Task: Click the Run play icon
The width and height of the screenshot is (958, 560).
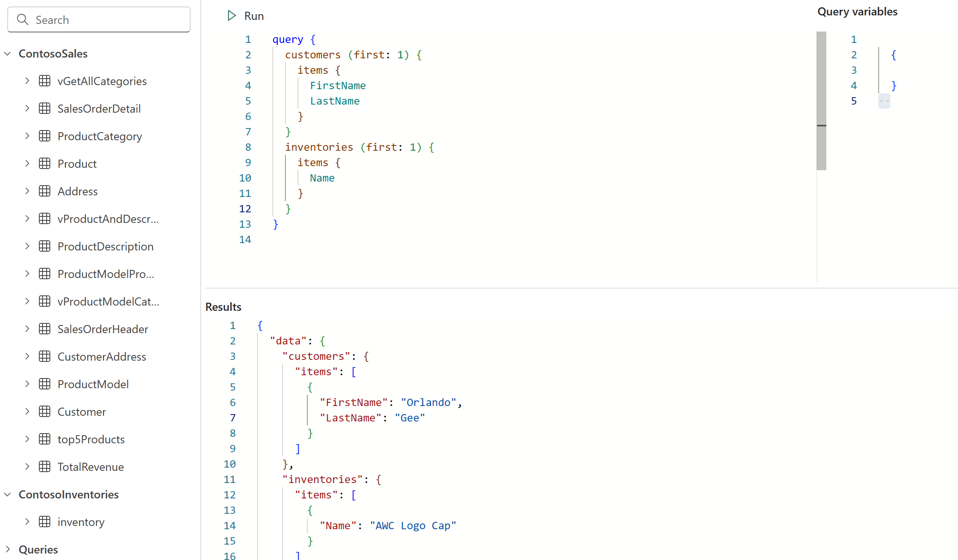Action: [231, 16]
